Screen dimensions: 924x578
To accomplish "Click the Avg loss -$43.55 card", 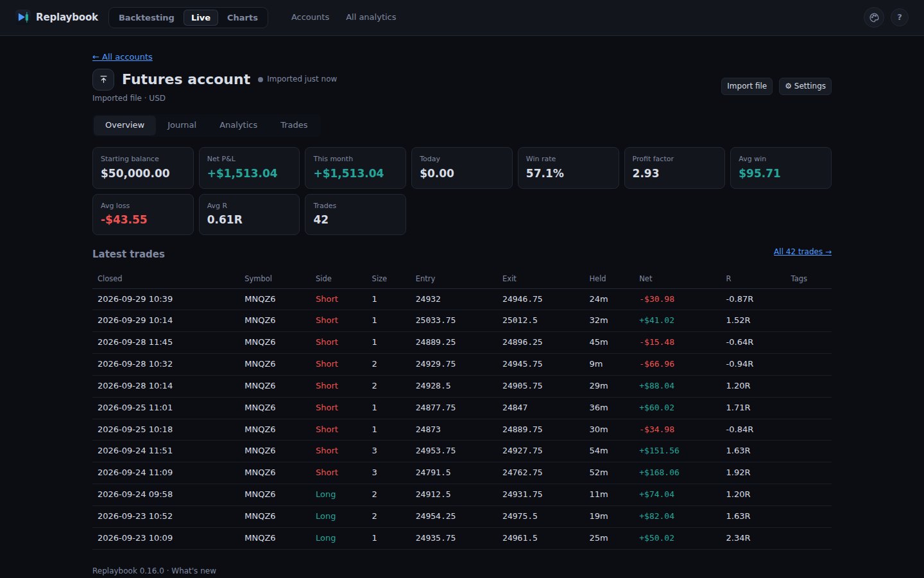I will (143, 215).
